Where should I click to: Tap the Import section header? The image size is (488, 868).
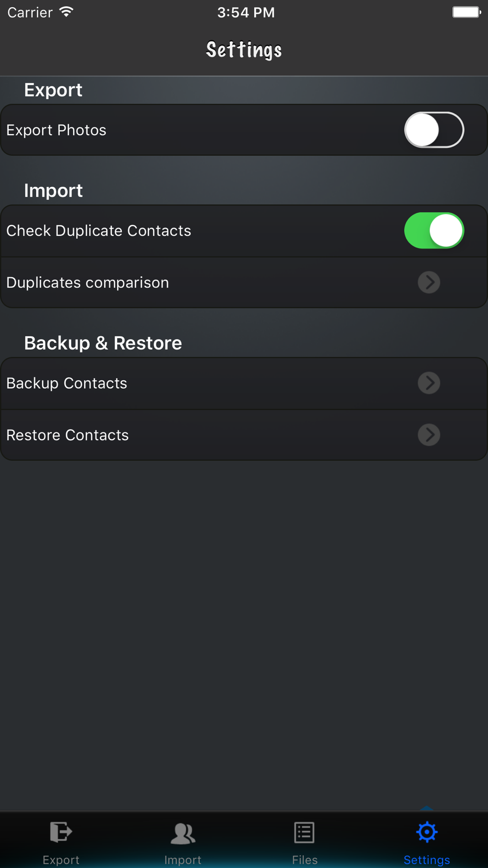tap(53, 190)
